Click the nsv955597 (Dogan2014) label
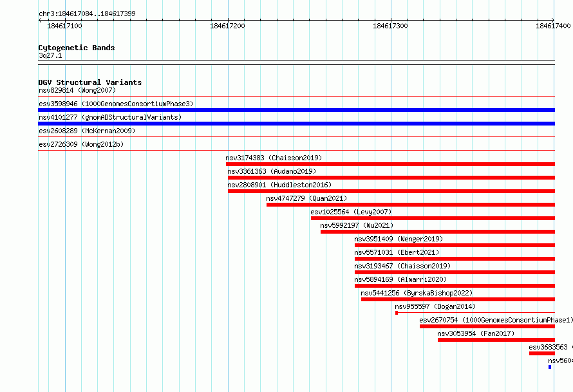 coord(435,306)
